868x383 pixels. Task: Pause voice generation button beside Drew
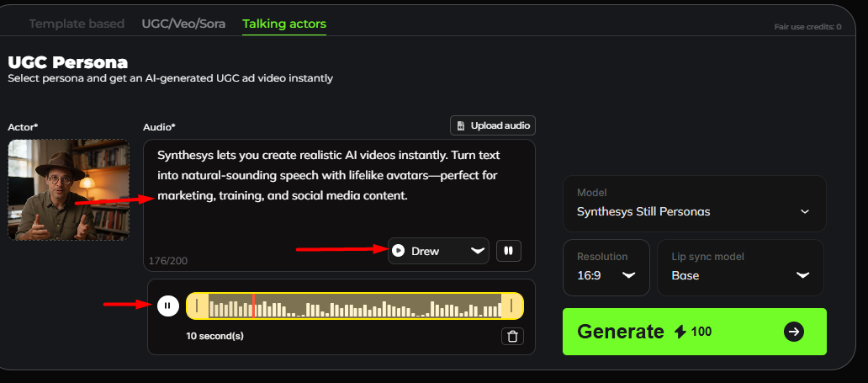point(508,251)
